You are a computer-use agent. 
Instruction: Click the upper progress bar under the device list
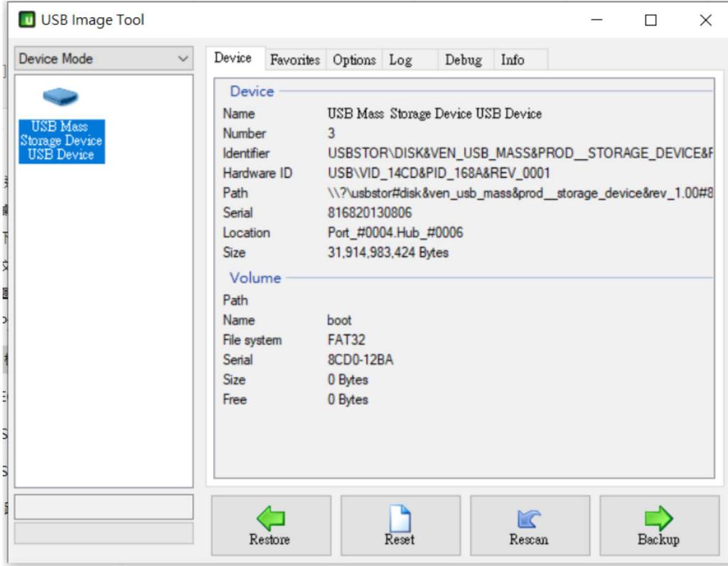[x=104, y=507]
